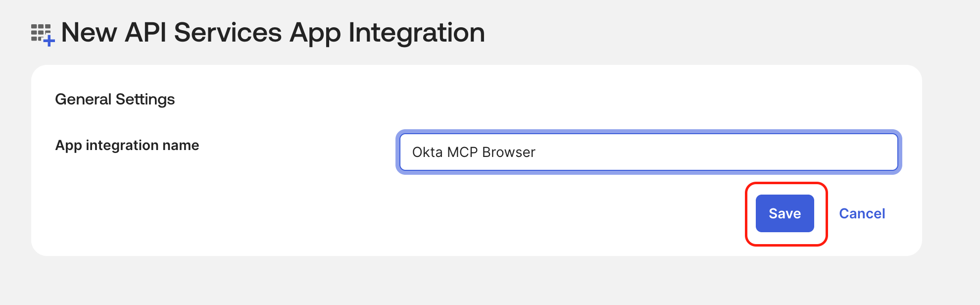
Task: Click the 'New API Services App Integration' title
Action: coord(273,33)
